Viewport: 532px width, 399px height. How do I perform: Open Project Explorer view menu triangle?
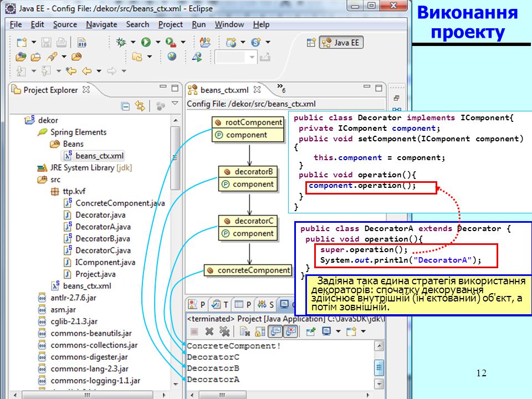point(175,103)
